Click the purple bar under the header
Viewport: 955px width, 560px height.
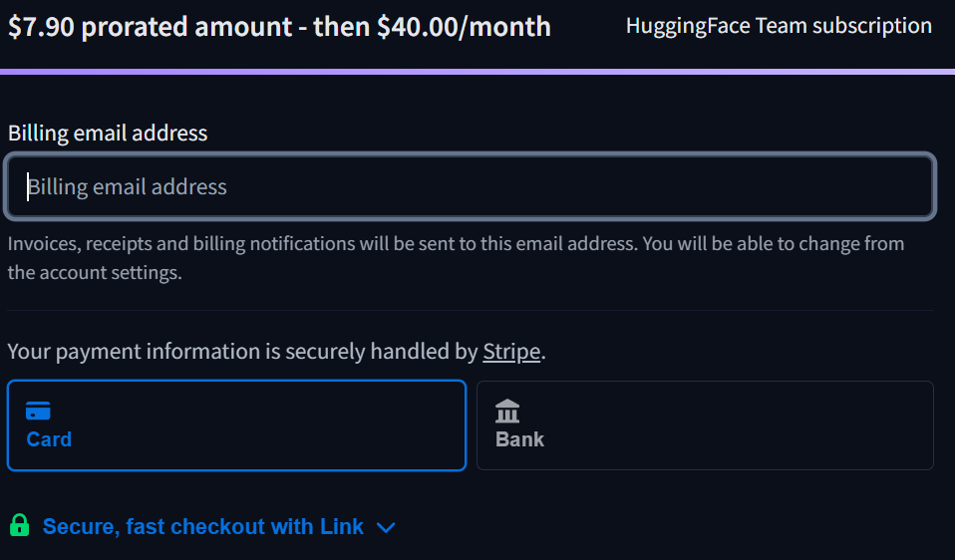[x=477, y=72]
